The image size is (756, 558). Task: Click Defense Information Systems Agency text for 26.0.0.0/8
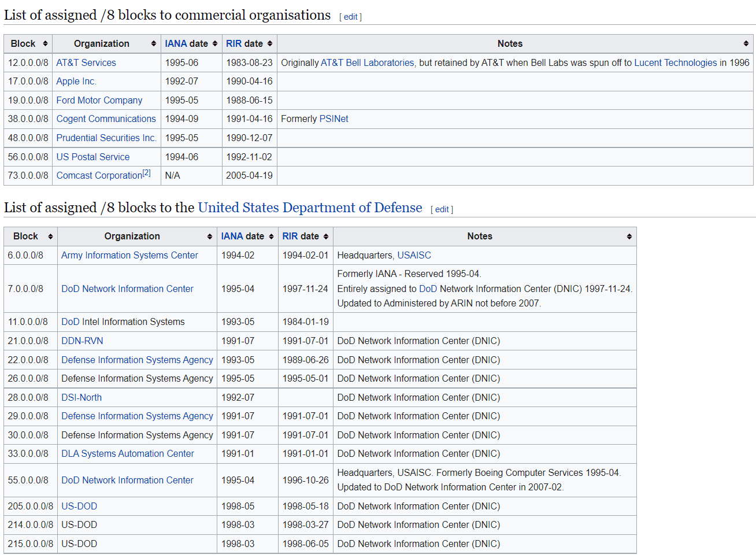pos(137,379)
